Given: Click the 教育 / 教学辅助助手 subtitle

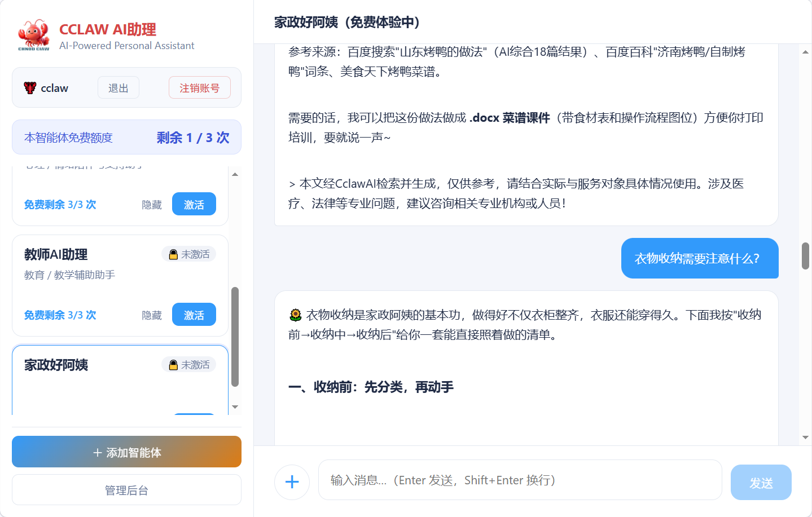Looking at the screenshot, I should pyautogui.click(x=69, y=275).
